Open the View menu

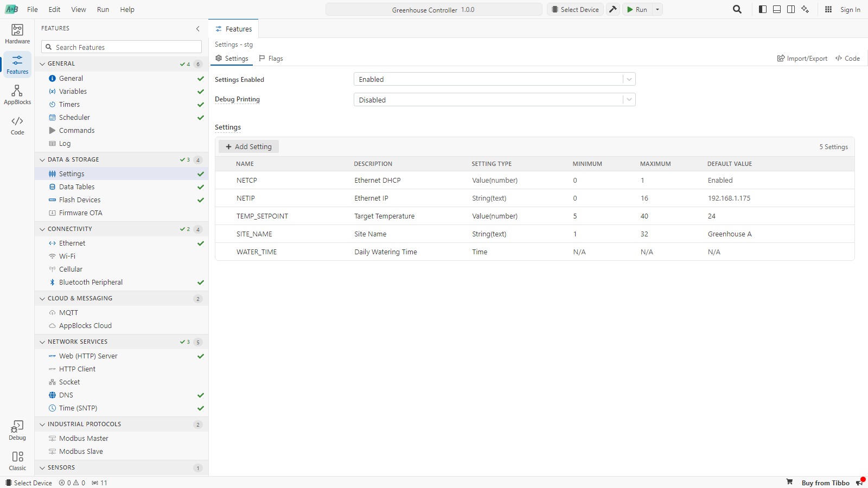pyautogui.click(x=79, y=9)
